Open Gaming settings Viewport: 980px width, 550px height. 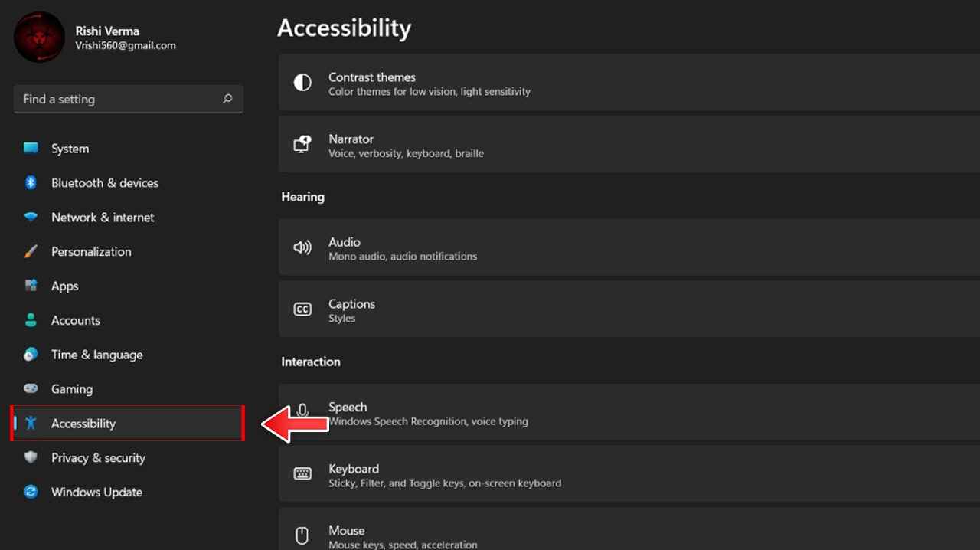[128, 389]
